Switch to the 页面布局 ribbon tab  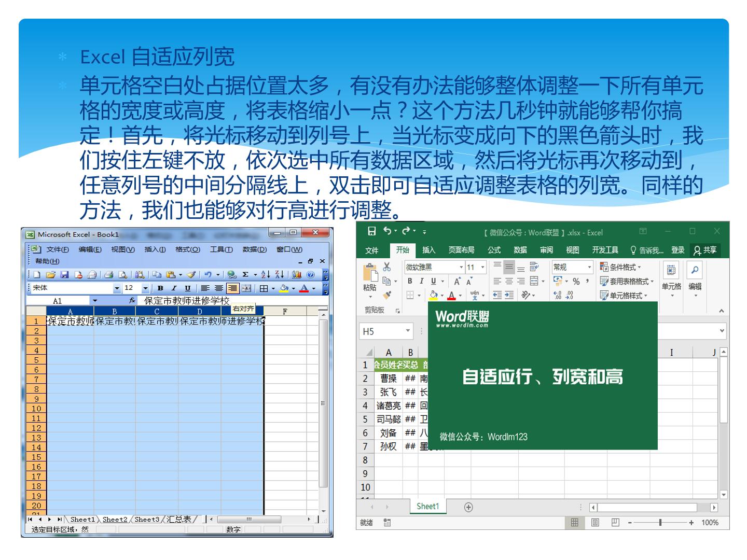click(461, 250)
